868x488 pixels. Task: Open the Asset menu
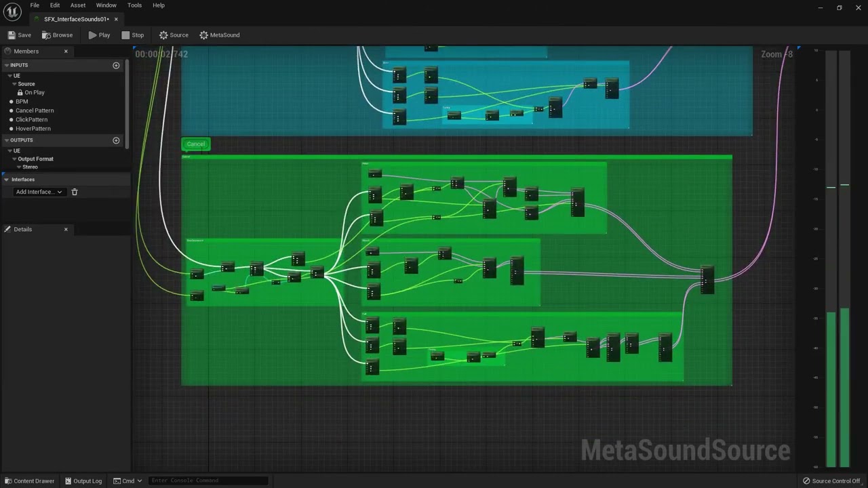[78, 5]
